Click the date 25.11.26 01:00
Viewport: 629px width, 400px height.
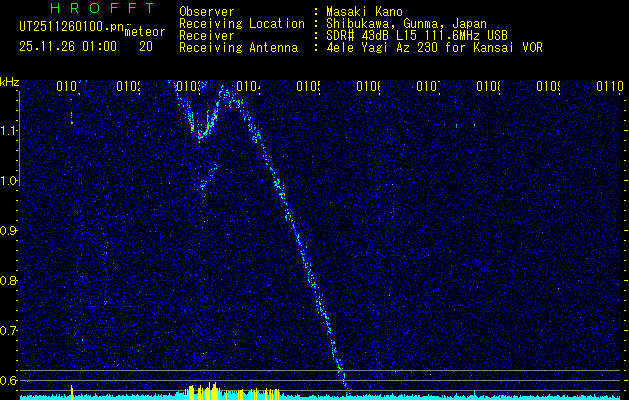pos(68,47)
